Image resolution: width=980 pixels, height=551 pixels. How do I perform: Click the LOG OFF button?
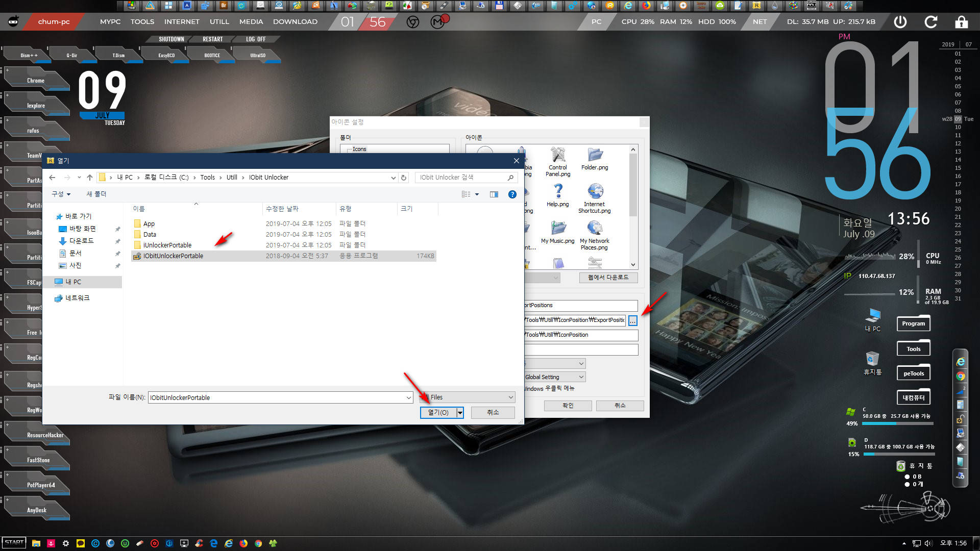[256, 39]
